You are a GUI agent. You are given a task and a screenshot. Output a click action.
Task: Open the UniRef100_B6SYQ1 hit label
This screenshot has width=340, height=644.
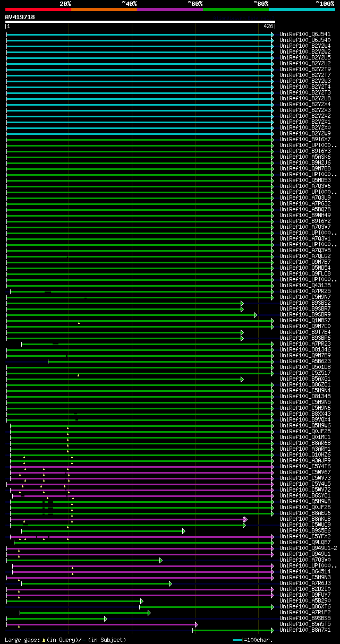305,495
